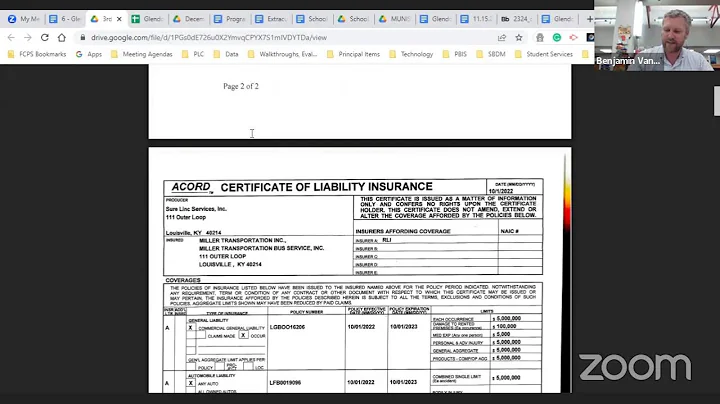Expand the Walkthroughs, Eval... bookmark folder
Image resolution: width=720 pixels, height=404 pixels.
point(282,54)
